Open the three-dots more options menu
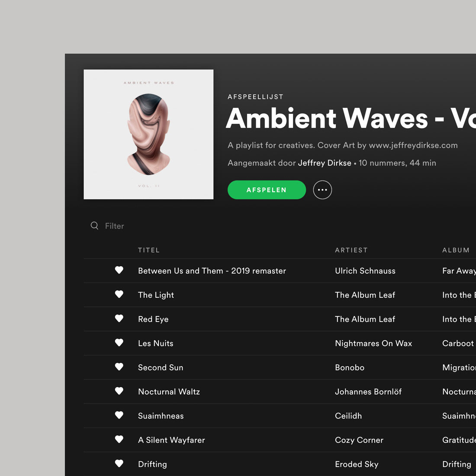The height and width of the screenshot is (476, 476). (322, 190)
